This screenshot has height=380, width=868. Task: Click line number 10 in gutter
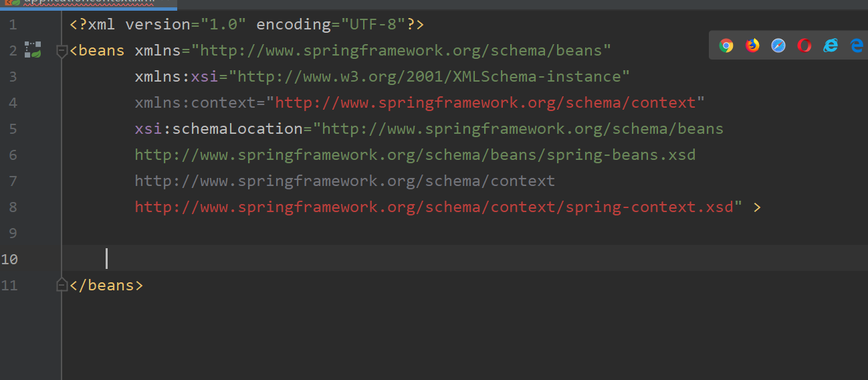point(10,259)
